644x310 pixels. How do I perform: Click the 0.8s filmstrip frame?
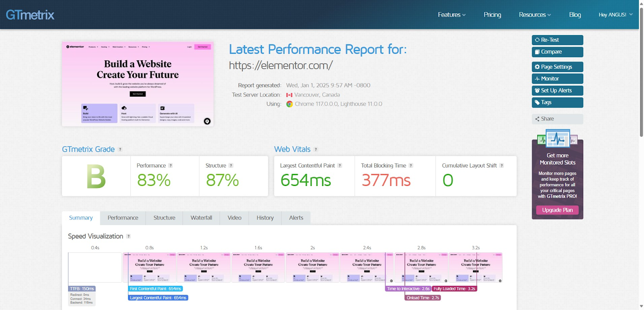pyautogui.click(x=149, y=268)
